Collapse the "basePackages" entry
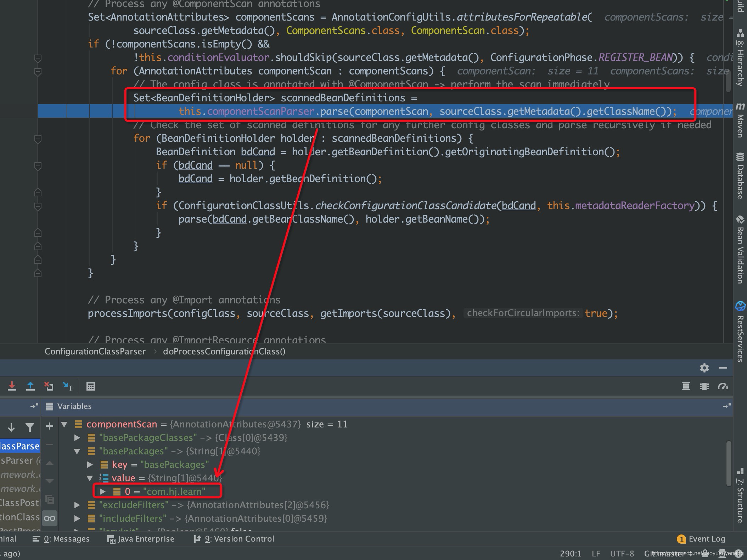 tap(77, 451)
